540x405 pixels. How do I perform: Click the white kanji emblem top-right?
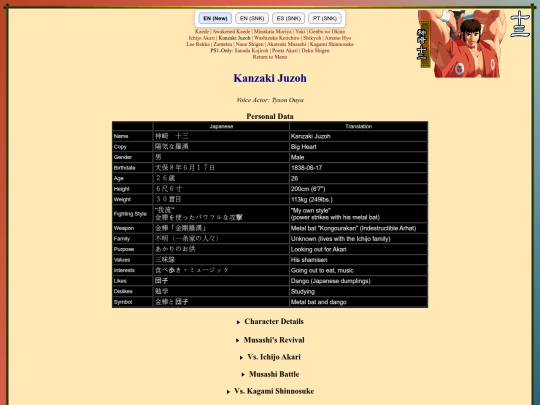point(520,23)
